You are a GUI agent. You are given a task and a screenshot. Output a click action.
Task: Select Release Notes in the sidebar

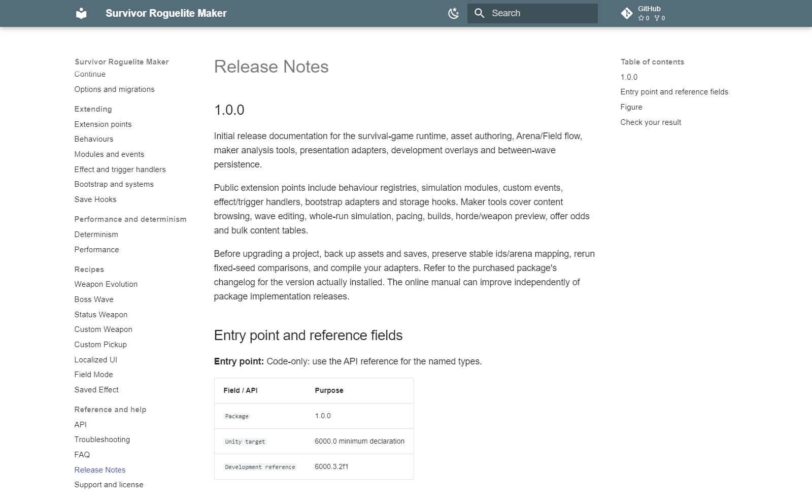coord(100,470)
